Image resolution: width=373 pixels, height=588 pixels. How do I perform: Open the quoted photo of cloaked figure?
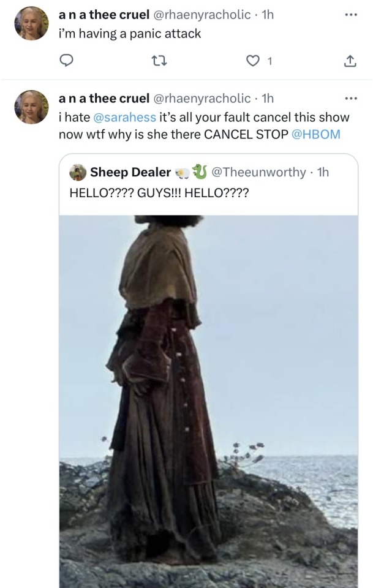(x=208, y=398)
